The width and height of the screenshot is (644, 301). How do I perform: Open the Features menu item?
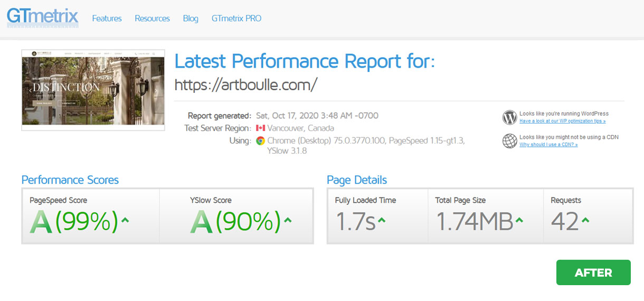pyautogui.click(x=107, y=18)
